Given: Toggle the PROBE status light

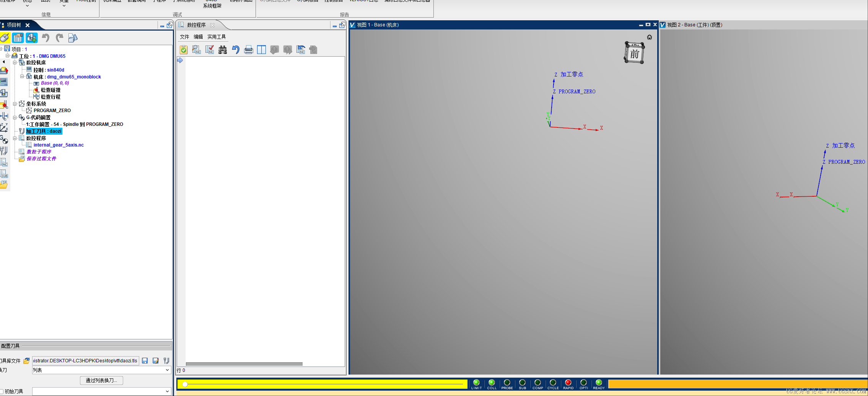Looking at the screenshot, I should pos(507,383).
